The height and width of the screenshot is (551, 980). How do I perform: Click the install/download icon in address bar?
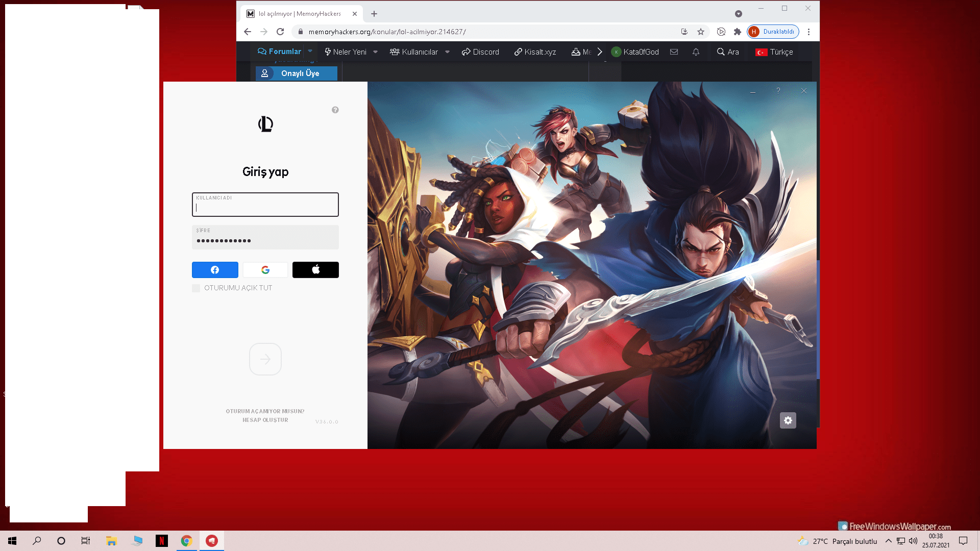coord(684,32)
